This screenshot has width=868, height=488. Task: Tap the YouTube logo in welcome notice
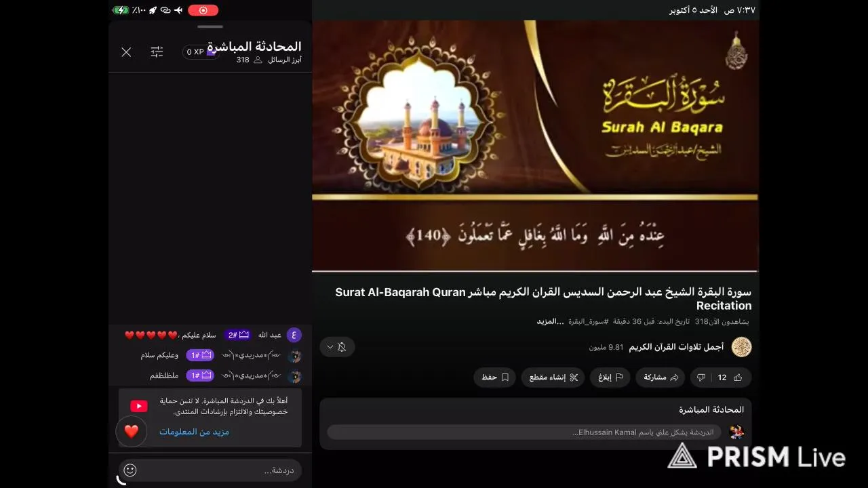(x=139, y=406)
